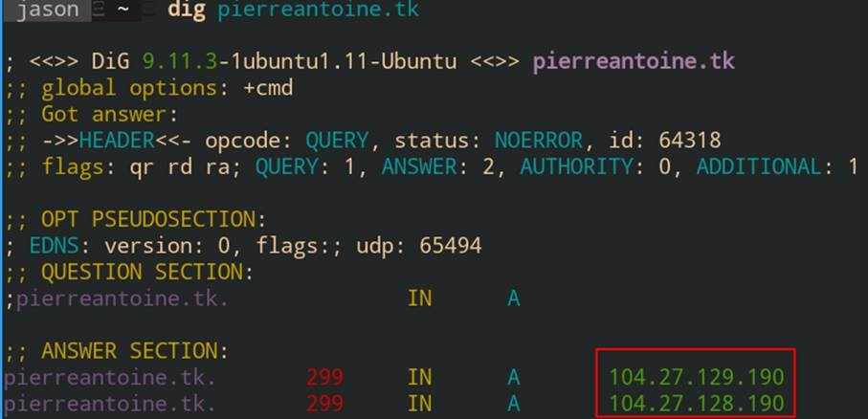
Task: Click ';pierreantoine.tk.' in the question section
Action: [x=116, y=298]
